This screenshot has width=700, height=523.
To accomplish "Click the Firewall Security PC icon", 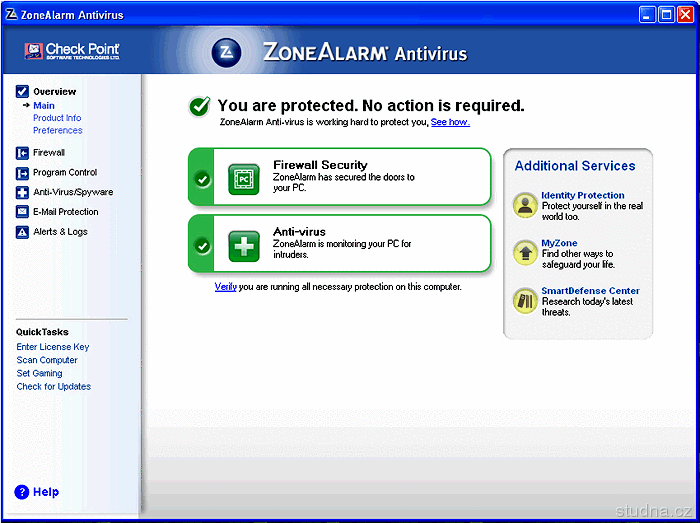I will (244, 178).
